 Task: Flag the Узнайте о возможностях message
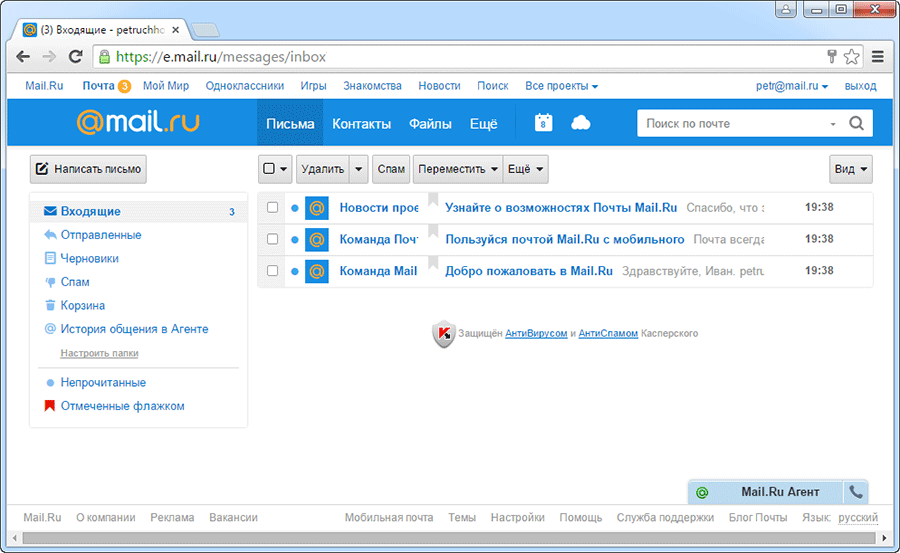click(433, 200)
